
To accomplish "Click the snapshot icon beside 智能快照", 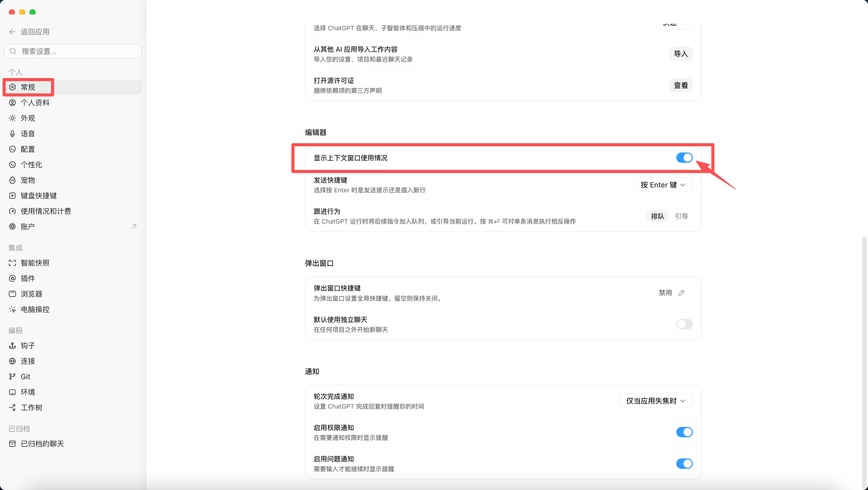I will pos(12,263).
